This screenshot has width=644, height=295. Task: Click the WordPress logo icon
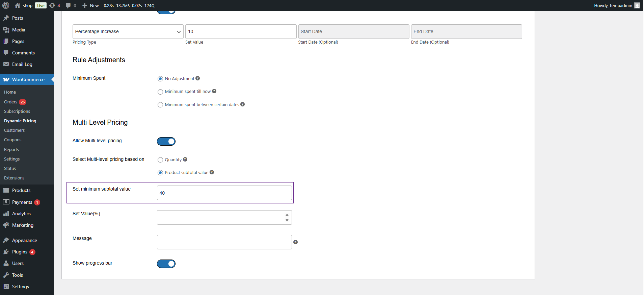pyautogui.click(x=6, y=5)
